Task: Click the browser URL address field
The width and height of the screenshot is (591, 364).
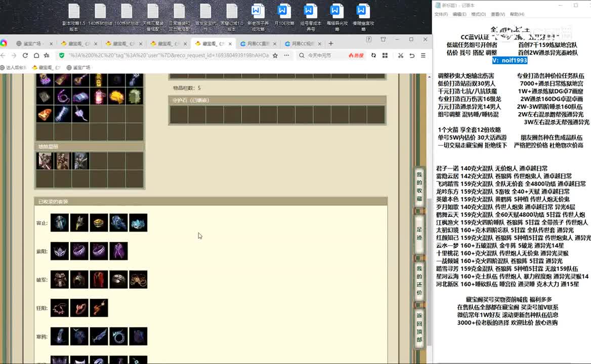Action: point(168,55)
